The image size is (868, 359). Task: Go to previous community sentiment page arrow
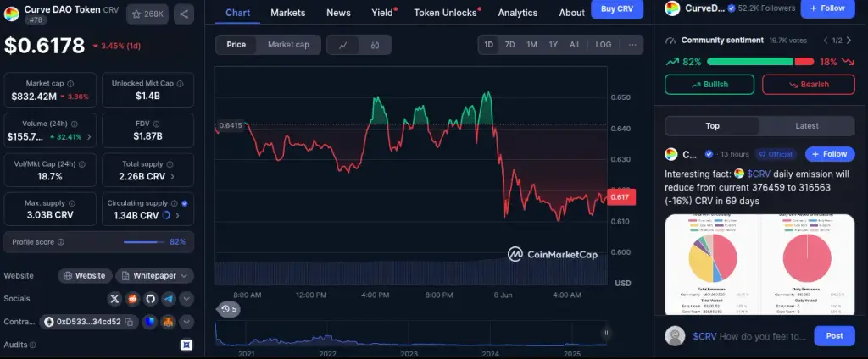[x=826, y=41]
